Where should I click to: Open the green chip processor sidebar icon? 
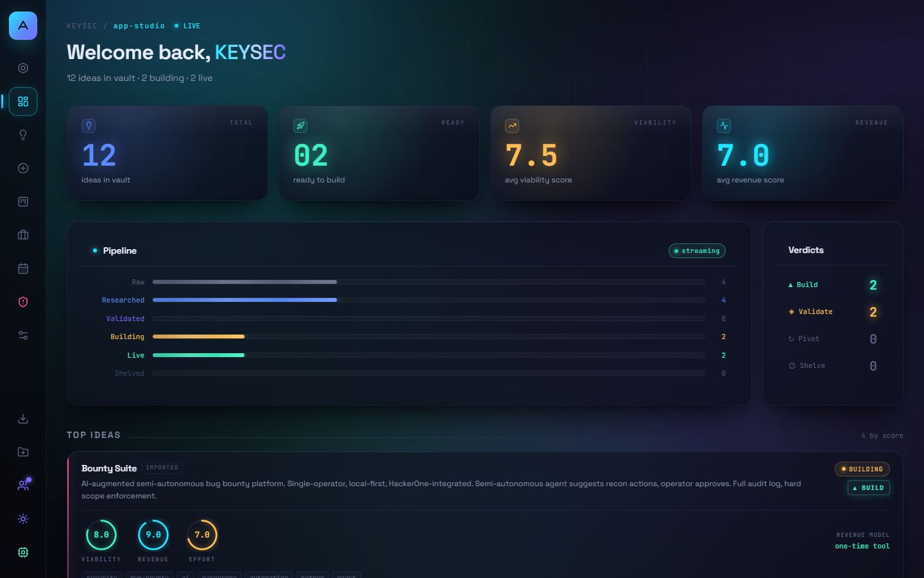[x=23, y=552]
